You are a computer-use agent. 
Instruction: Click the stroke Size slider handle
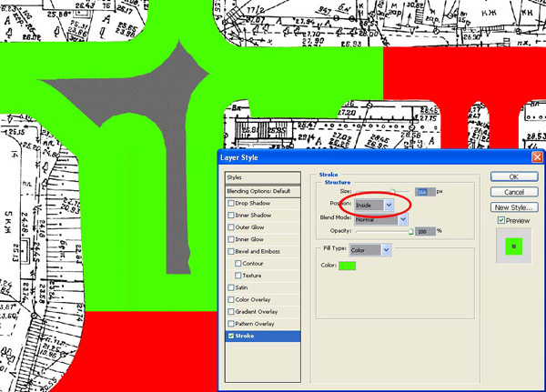(x=394, y=190)
